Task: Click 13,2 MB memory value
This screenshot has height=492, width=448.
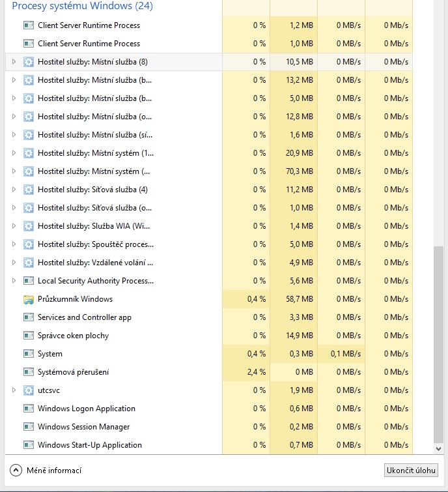Action: [x=300, y=80]
